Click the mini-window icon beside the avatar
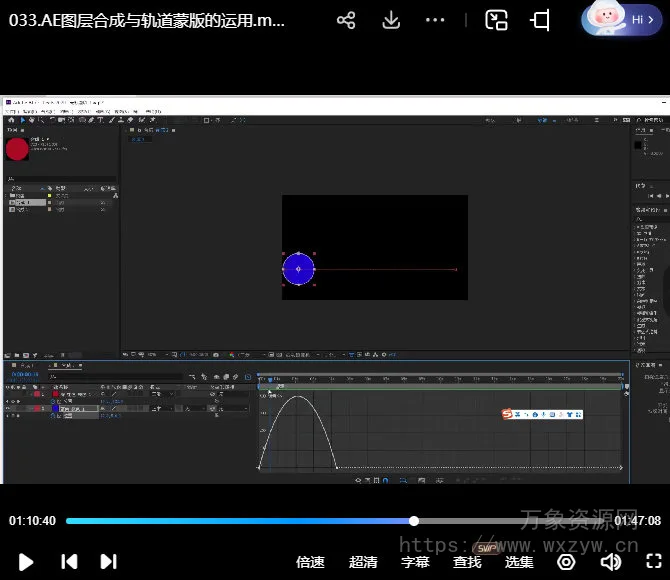This screenshot has height=580, width=670. pos(541,20)
